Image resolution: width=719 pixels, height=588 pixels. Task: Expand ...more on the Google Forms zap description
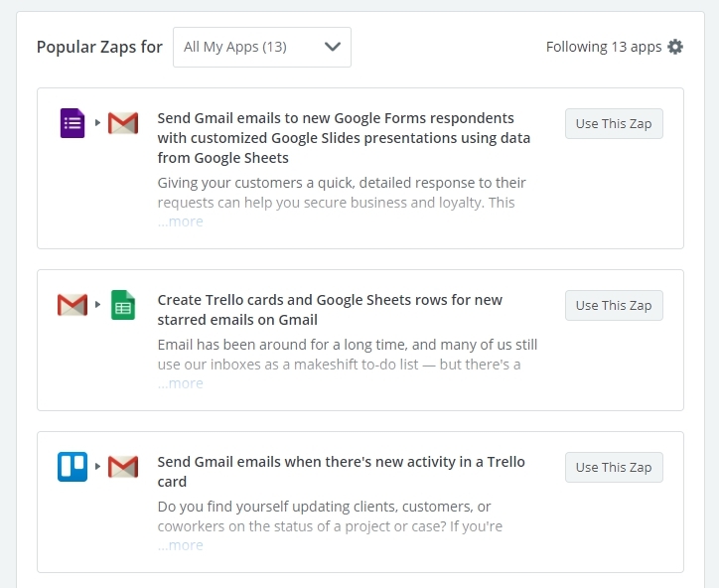coord(181,221)
